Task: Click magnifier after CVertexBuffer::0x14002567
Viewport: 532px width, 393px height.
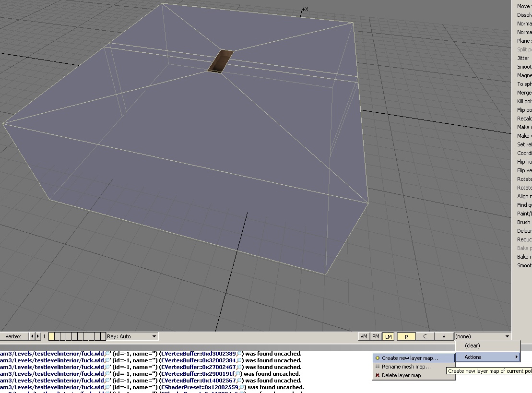Action: 239,381
